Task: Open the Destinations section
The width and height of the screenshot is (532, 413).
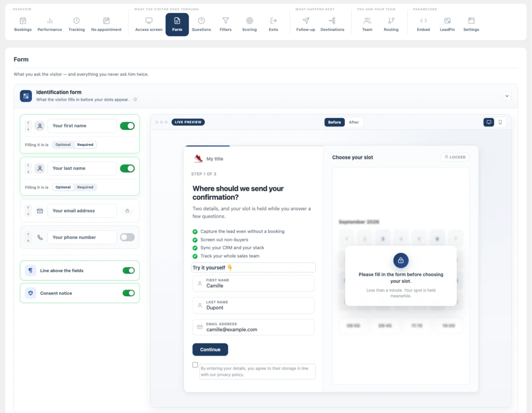Action: click(x=332, y=24)
